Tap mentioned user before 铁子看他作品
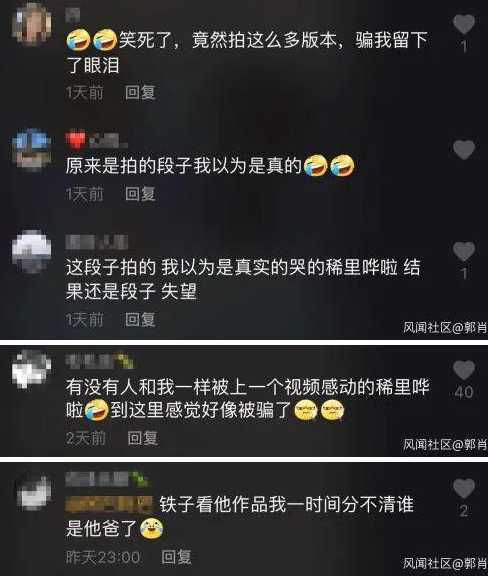Screen dimensions: 488x577 109,504
